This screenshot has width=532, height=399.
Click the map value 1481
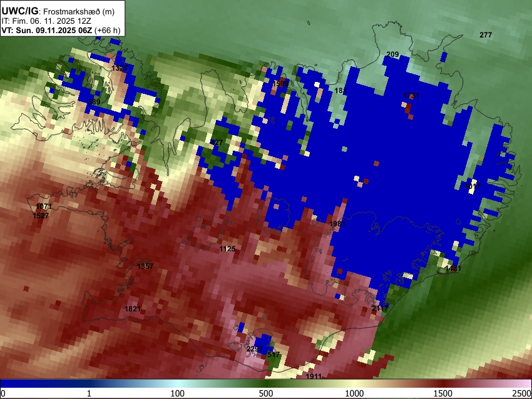coord(453,268)
